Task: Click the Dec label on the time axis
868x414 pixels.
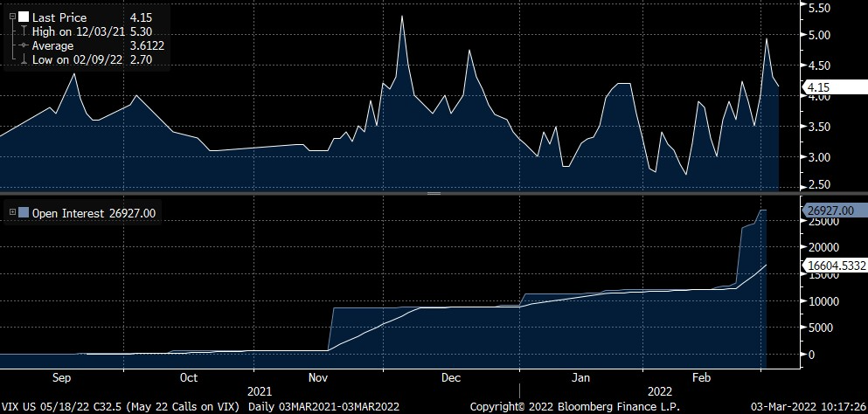Action: (x=451, y=378)
